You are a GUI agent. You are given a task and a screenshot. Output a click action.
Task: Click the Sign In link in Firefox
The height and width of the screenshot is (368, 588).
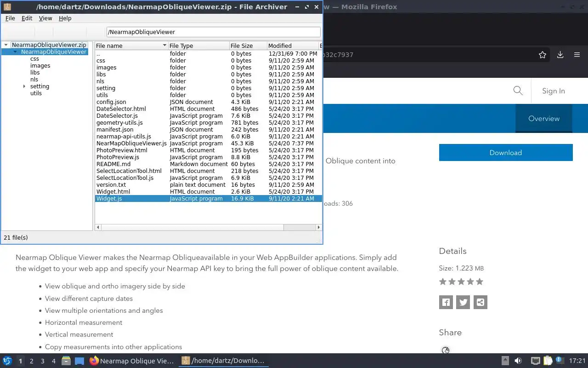[x=554, y=91]
